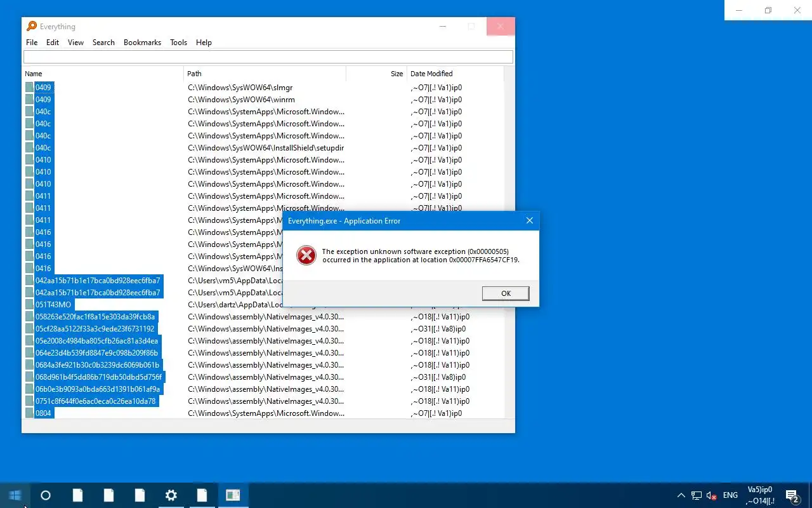Sort by the Name column header
The image size is (812, 508).
coord(103,74)
